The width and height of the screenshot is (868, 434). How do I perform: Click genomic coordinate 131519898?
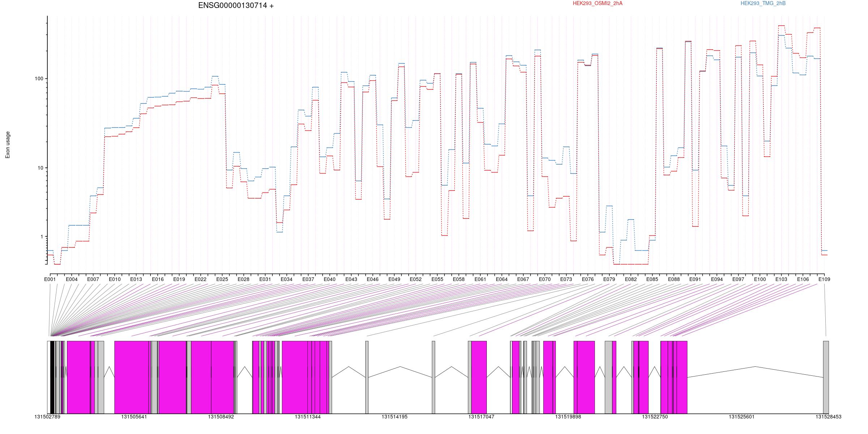coord(568,417)
